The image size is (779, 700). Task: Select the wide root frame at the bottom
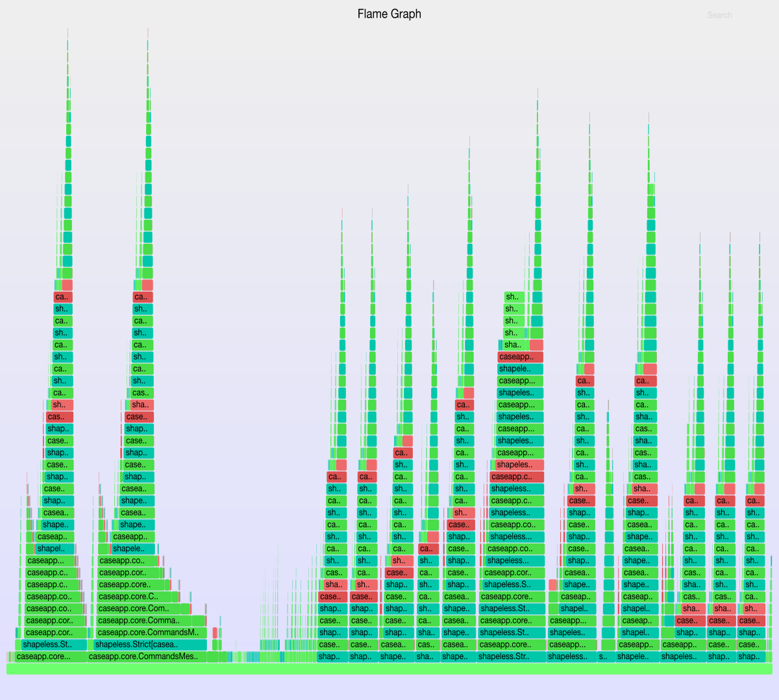(389, 669)
